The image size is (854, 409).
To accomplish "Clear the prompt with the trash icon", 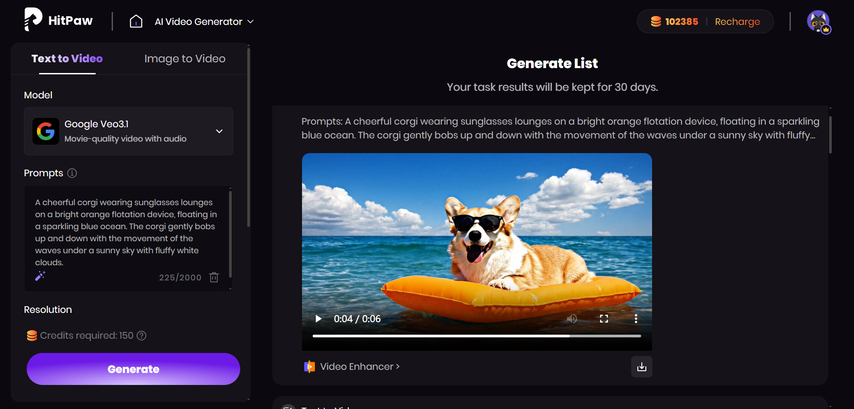I will tap(214, 277).
